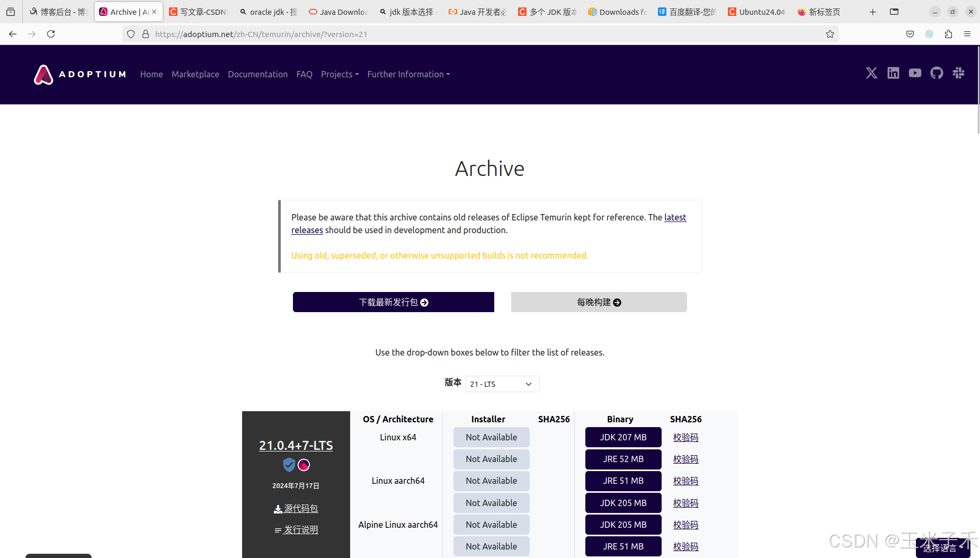Switch to the Downloads tab
980x558 pixels.
point(618,12)
